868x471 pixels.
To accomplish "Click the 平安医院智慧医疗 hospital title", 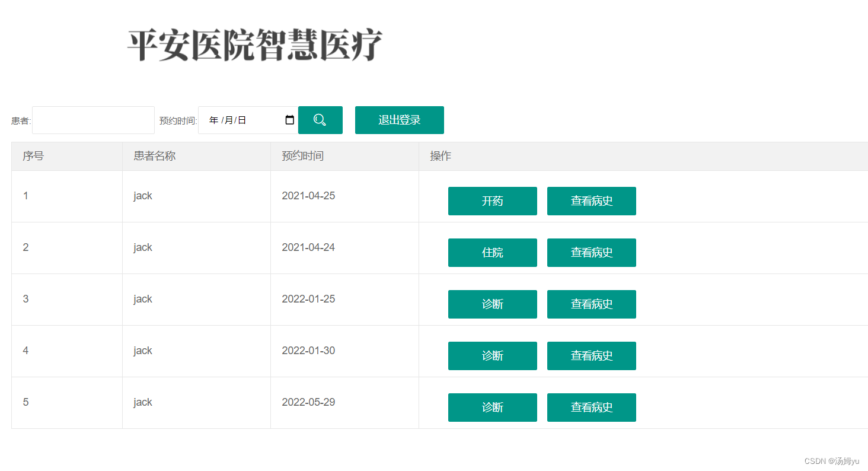I will click(x=254, y=43).
